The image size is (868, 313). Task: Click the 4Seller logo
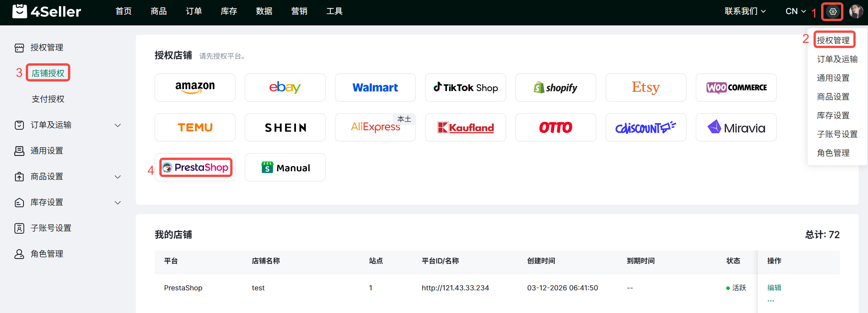[x=47, y=12]
